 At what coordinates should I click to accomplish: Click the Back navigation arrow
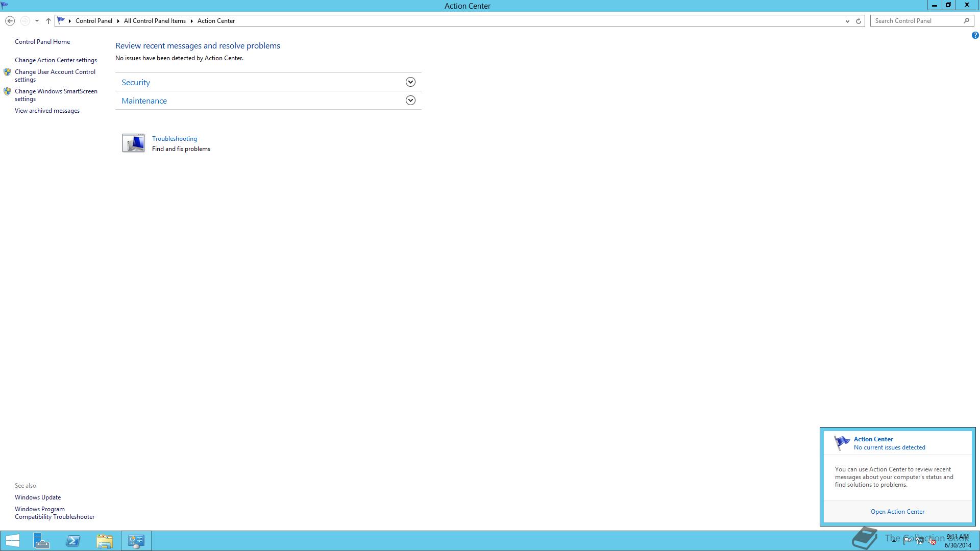(x=10, y=21)
